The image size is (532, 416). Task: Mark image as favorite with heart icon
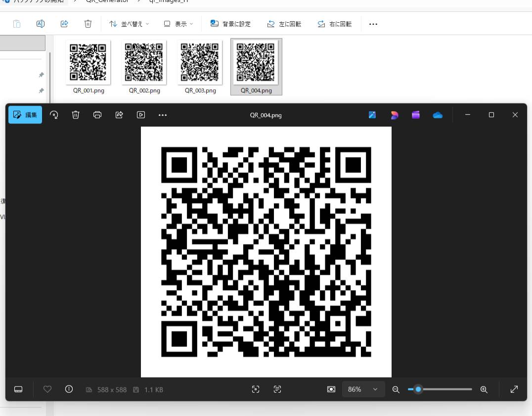(x=47, y=389)
